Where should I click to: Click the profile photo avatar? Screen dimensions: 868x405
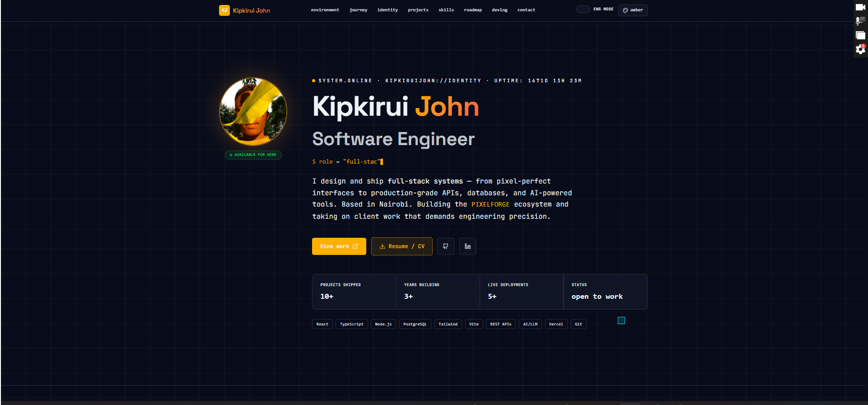[x=253, y=111]
